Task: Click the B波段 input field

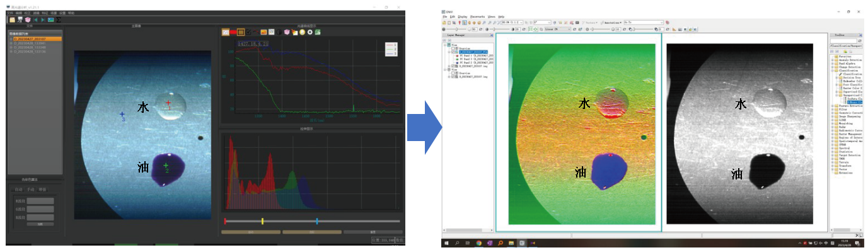Action: (40, 217)
